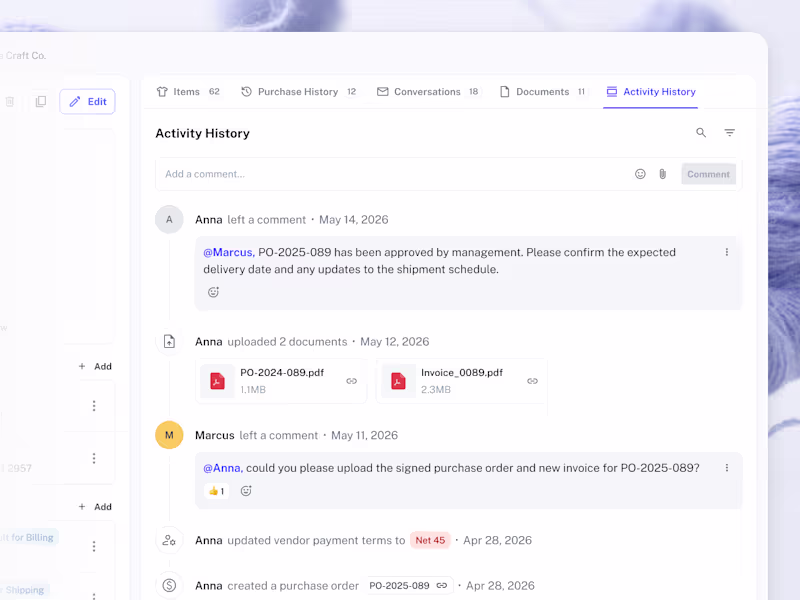Open the Invoice_0089.pdf file

(x=461, y=381)
